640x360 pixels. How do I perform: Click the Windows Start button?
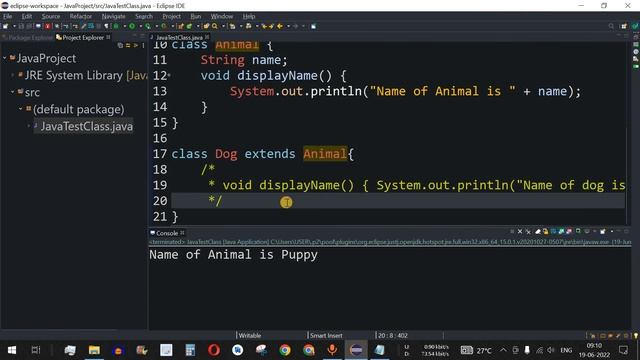[12, 350]
